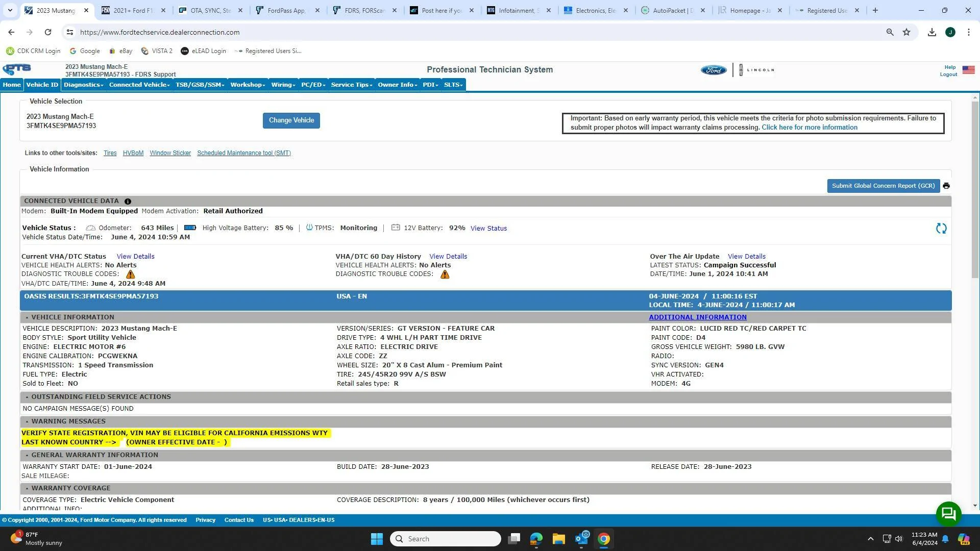Collapse the Vehicle Information section
This screenshot has width=980, height=551.
27,317
